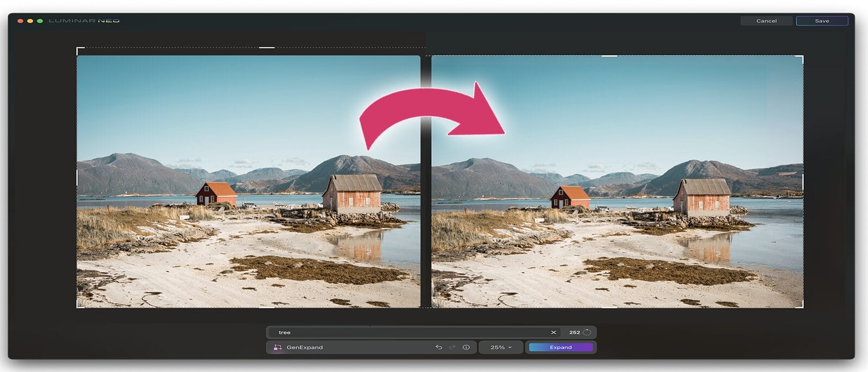Undo the last GenExpand action
Screen dimensions: 868x372
pyautogui.click(x=438, y=348)
